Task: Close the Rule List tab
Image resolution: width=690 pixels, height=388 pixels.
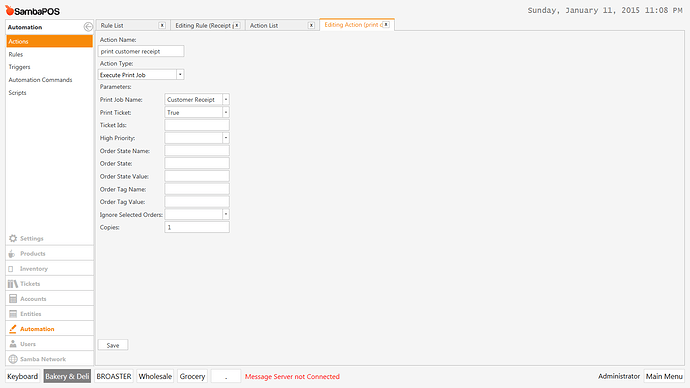Action: coord(162,26)
